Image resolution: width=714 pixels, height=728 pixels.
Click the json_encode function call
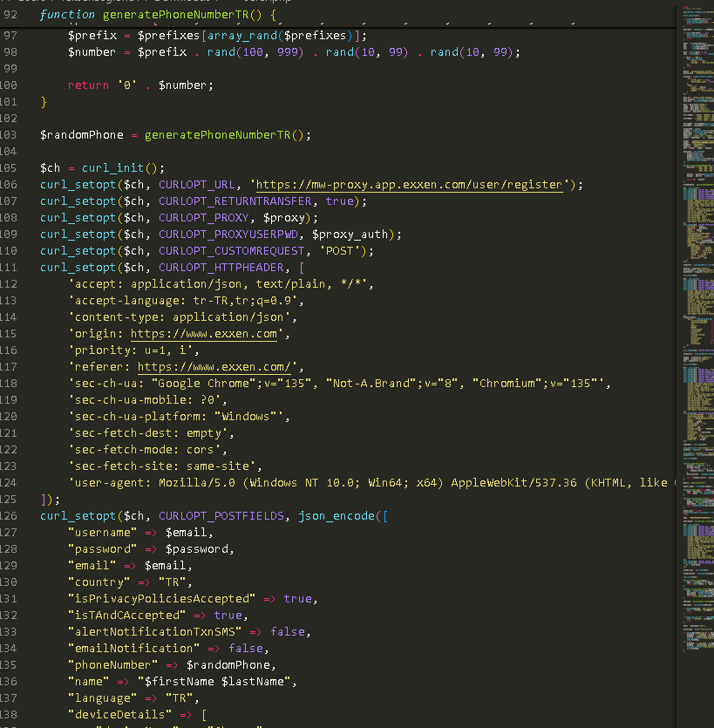[x=337, y=516]
